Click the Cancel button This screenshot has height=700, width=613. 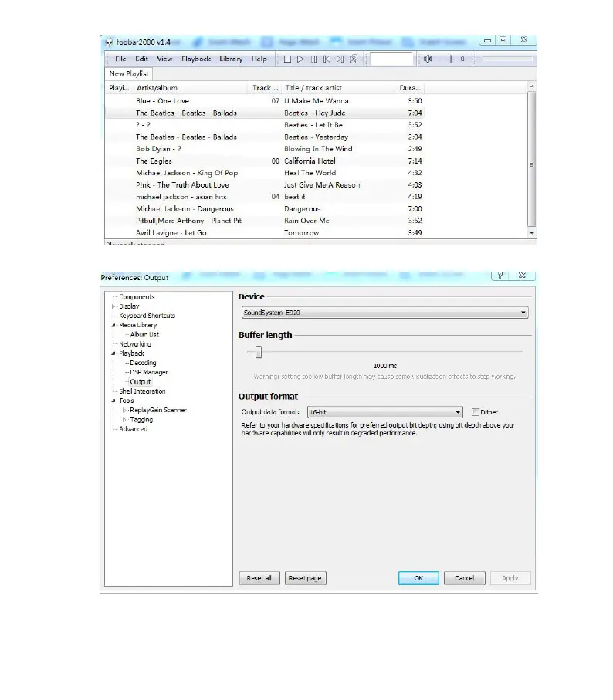464,578
